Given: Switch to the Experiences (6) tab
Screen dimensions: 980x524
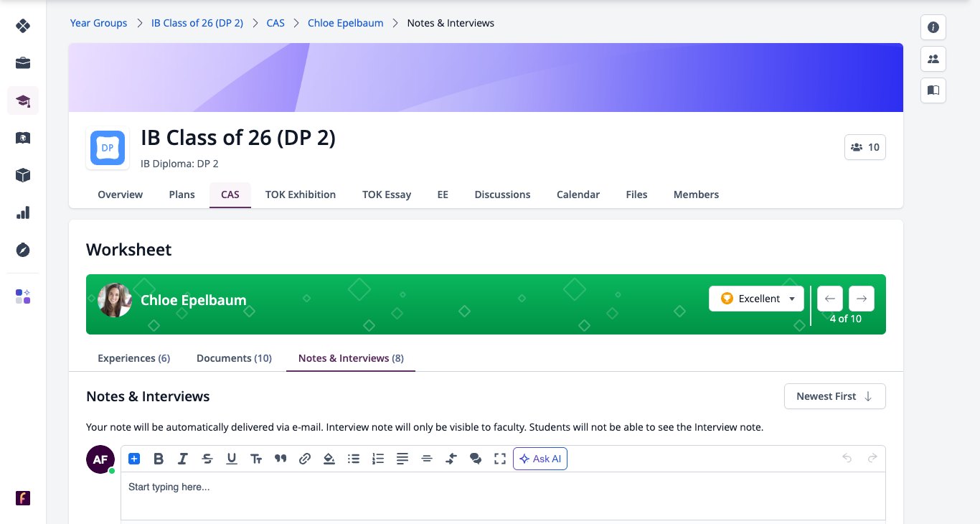Looking at the screenshot, I should [x=133, y=358].
